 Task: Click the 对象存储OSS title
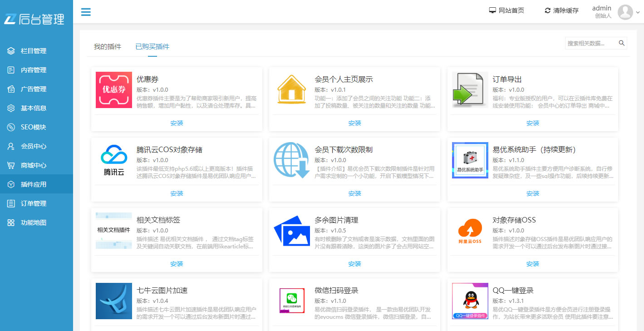pos(514,220)
